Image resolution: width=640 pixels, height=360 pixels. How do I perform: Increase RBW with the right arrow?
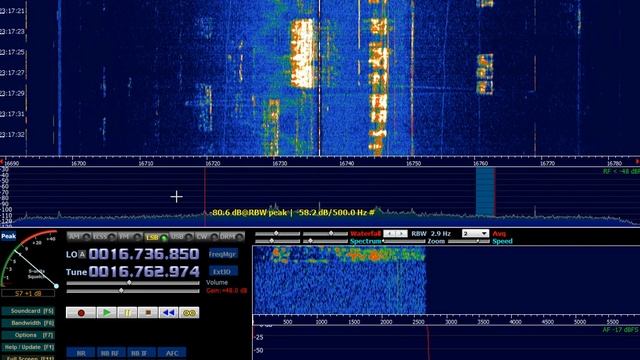click(x=402, y=234)
